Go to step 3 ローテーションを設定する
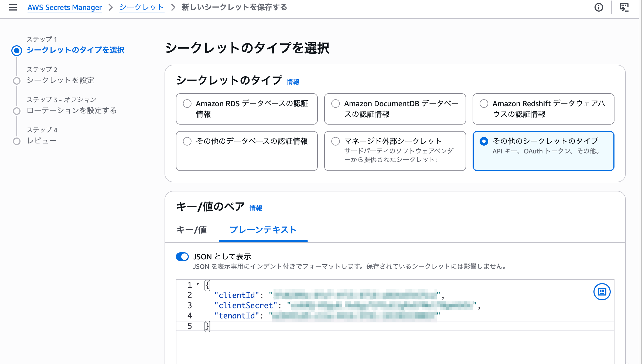This screenshot has width=642, height=364. click(72, 111)
